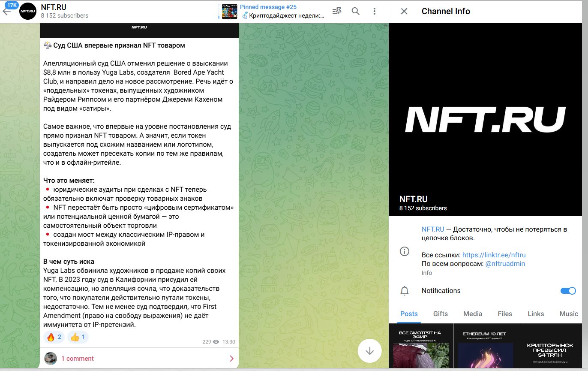Click the 'Channel Info' panel title
The width and height of the screenshot is (588, 371).
click(446, 11)
